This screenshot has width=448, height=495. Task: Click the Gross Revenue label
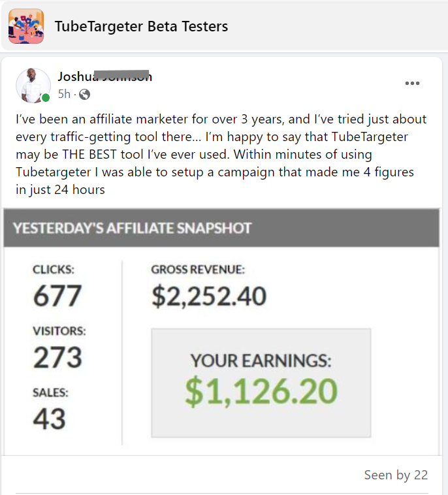[198, 270]
